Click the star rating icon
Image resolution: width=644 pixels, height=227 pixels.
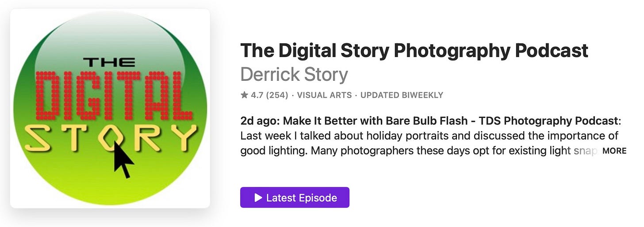(x=244, y=95)
